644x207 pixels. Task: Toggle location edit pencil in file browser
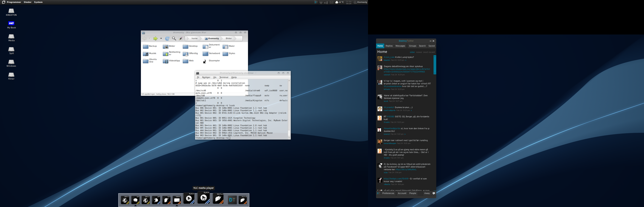[181, 39]
